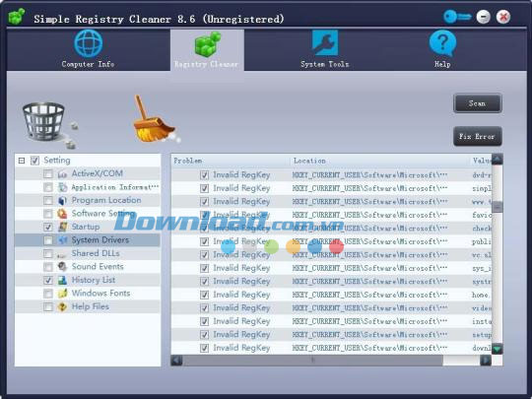This screenshot has height=399, width=532.
Task: Click the Help Files item icon
Action: pyautogui.click(x=62, y=307)
